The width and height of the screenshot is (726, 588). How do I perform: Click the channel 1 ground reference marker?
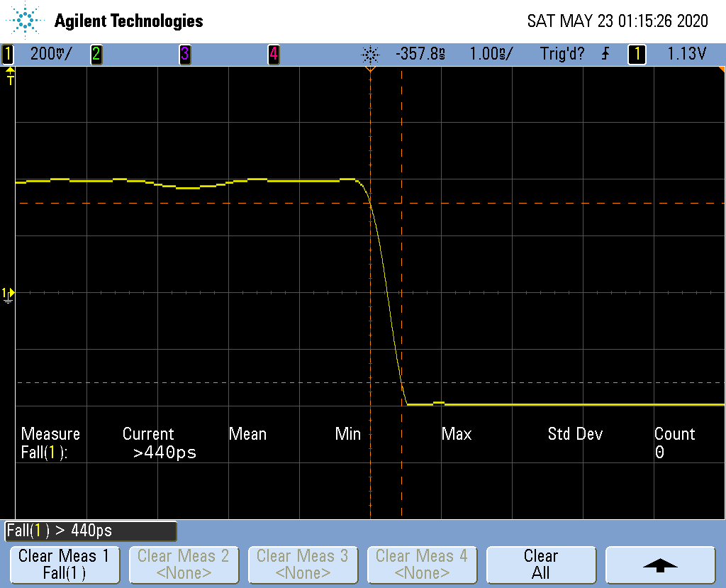pos(7,294)
